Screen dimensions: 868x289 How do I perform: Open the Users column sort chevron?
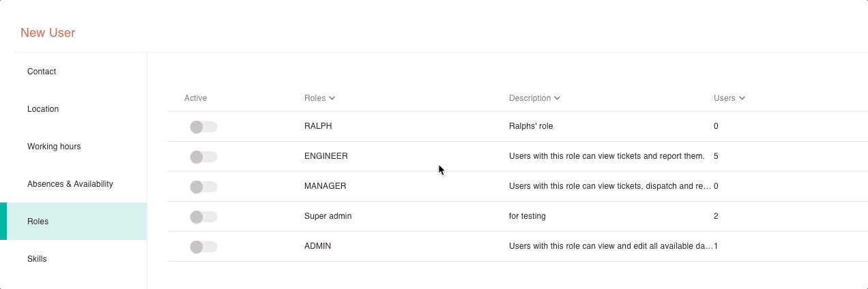[x=742, y=98]
